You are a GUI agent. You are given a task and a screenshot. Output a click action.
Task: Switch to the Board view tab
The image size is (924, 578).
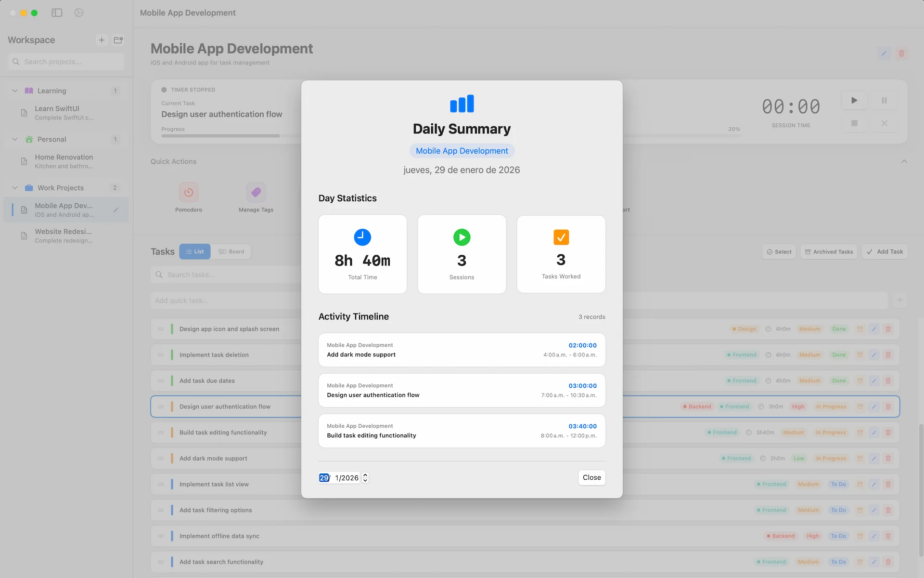[x=231, y=251]
